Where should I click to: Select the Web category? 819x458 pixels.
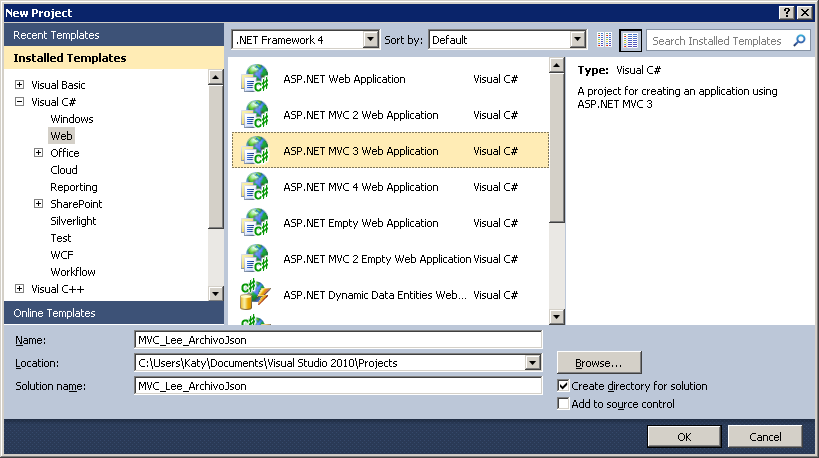pyautogui.click(x=61, y=136)
